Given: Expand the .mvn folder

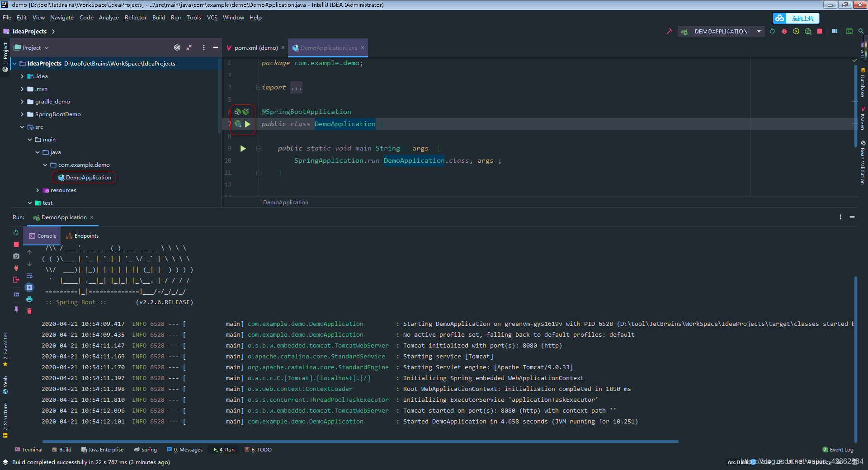Looking at the screenshot, I should pyautogui.click(x=22, y=89).
